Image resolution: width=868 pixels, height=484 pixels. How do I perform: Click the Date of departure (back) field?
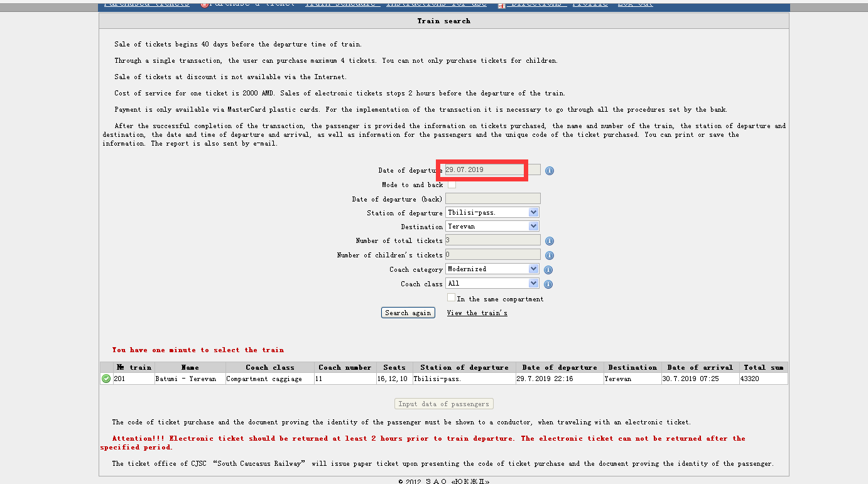click(x=492, y=199)
